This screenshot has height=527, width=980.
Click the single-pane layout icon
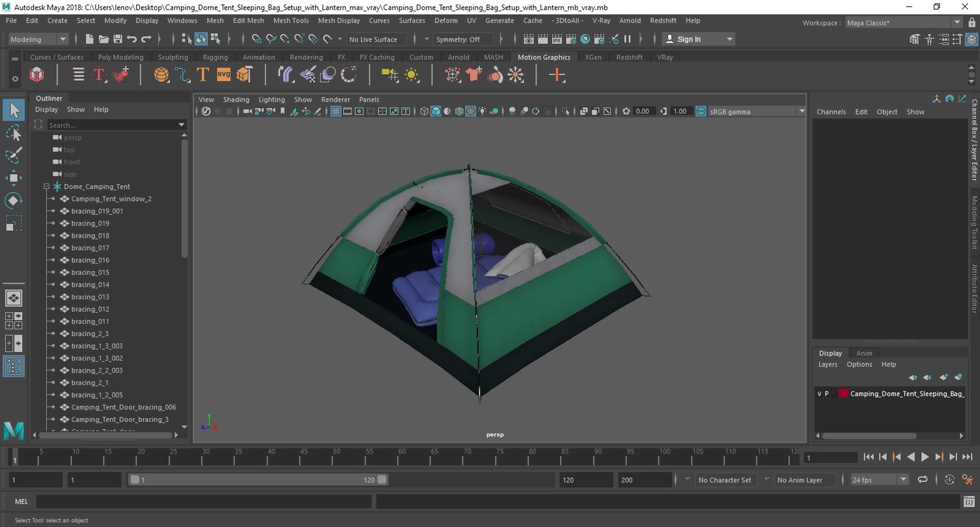pos(14,298)
